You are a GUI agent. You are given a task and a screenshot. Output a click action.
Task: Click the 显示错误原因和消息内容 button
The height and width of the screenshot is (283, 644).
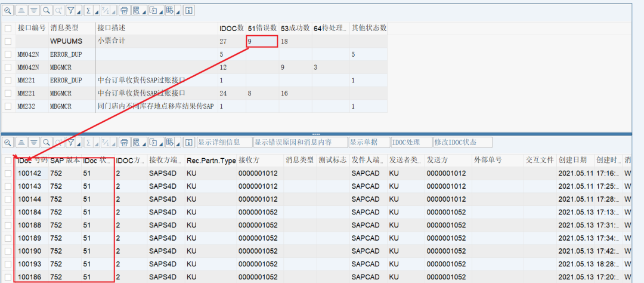coord(301,142)
